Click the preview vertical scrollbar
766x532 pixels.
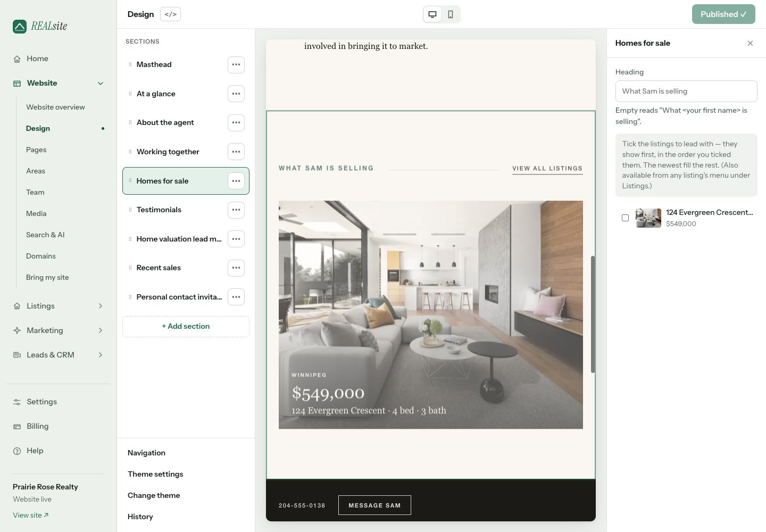(x=593, y=314)
